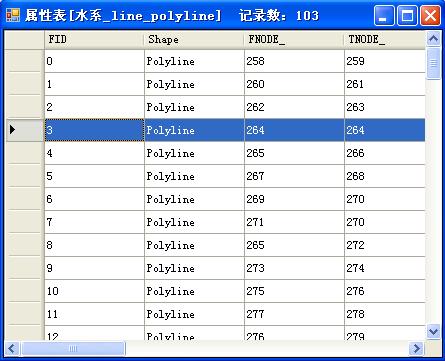Click FID cell with value 8
This screenshot has height=361, width=445.
point(94,245)
